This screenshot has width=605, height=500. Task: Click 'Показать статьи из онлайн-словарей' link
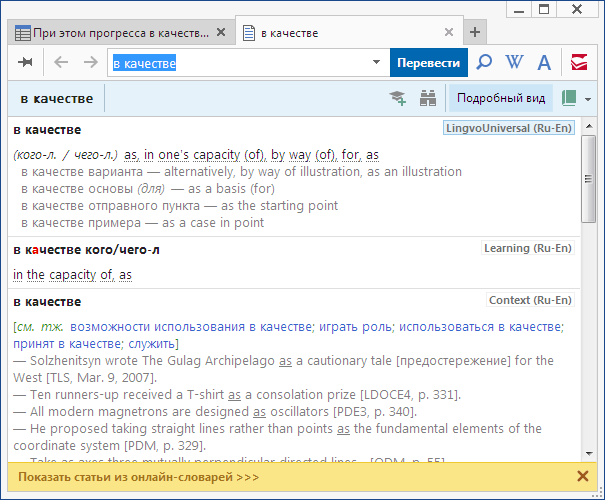138,477
